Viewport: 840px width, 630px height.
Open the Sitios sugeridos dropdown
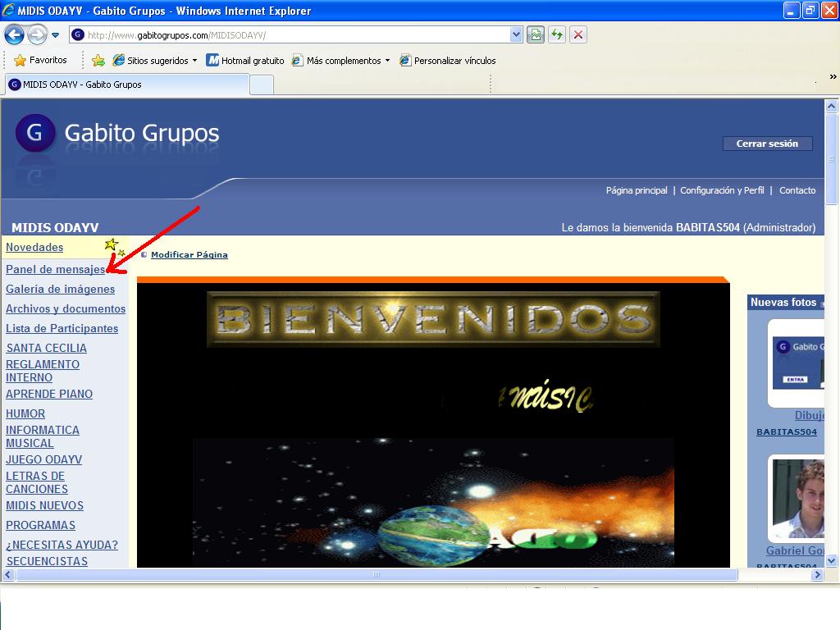(194, 61)
